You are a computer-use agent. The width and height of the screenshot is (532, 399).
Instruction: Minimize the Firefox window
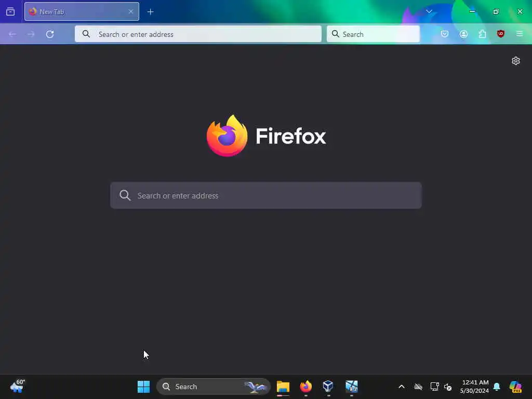coord(472,11)
